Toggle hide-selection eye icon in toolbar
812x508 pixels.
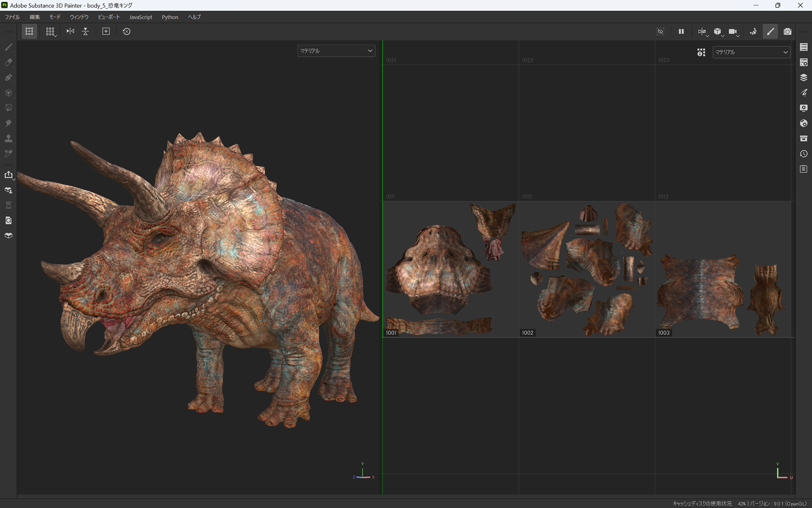(x=660, y=31)
